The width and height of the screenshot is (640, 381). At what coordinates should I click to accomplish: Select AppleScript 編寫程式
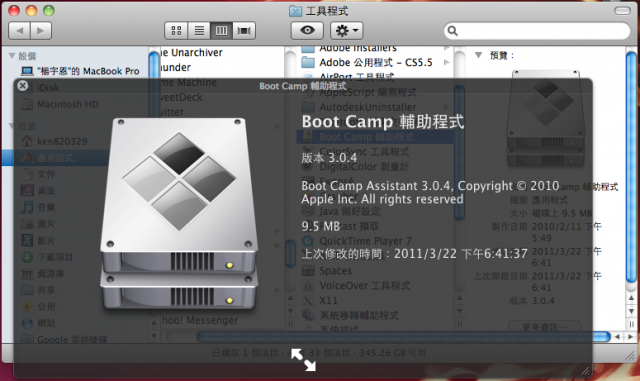point(359,92)
